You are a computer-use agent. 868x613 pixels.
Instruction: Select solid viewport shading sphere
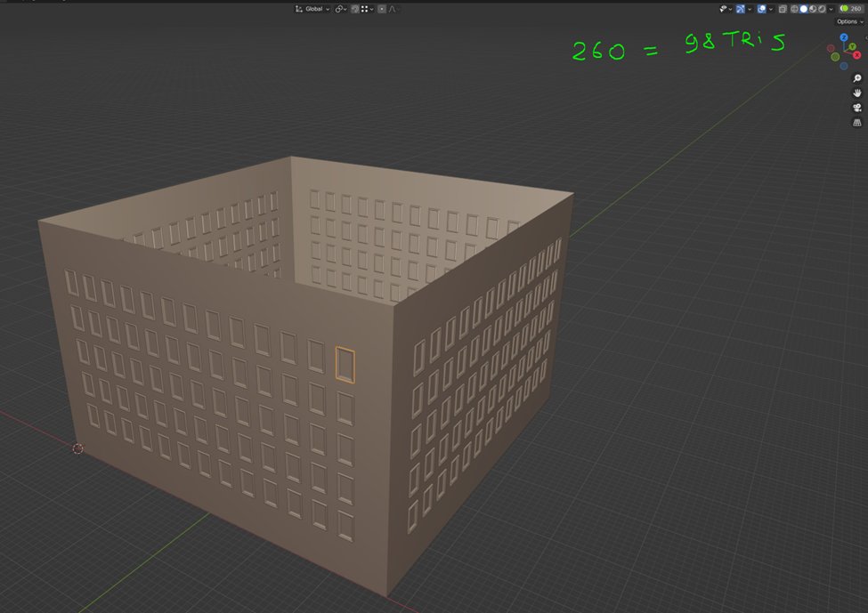pos(804,9)
